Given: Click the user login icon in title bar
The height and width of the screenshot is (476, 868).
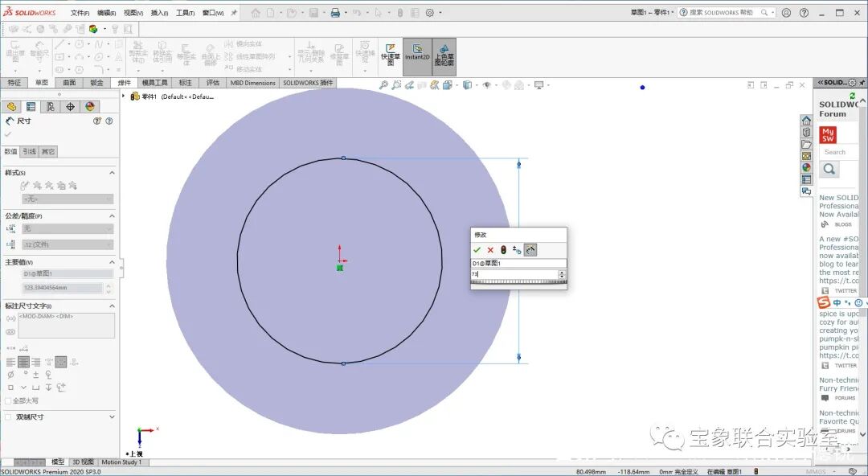Looking at the screenshot, I should coord(786,13).
